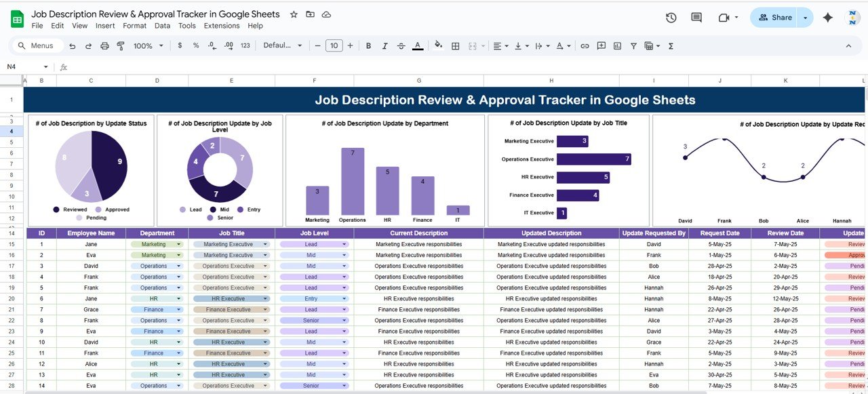Click the Gemini sparkle icon

pos(827,18)
